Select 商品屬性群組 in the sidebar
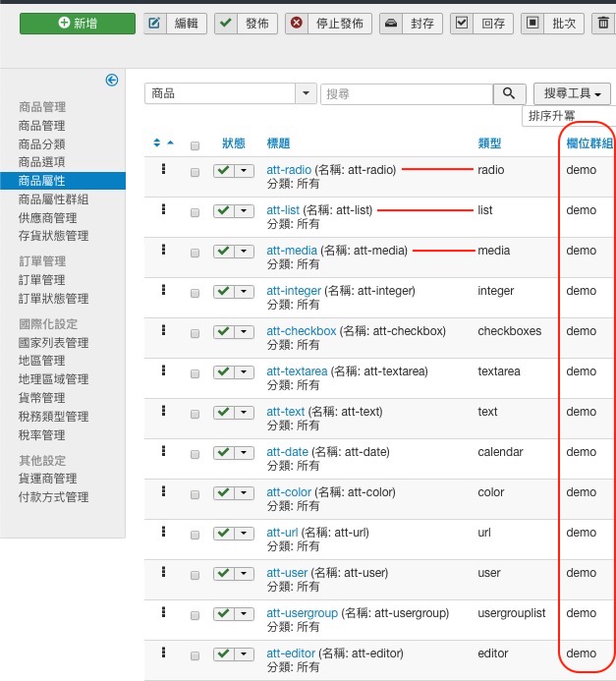This screenshot has width=616, height=681. (x=53, y=199)
